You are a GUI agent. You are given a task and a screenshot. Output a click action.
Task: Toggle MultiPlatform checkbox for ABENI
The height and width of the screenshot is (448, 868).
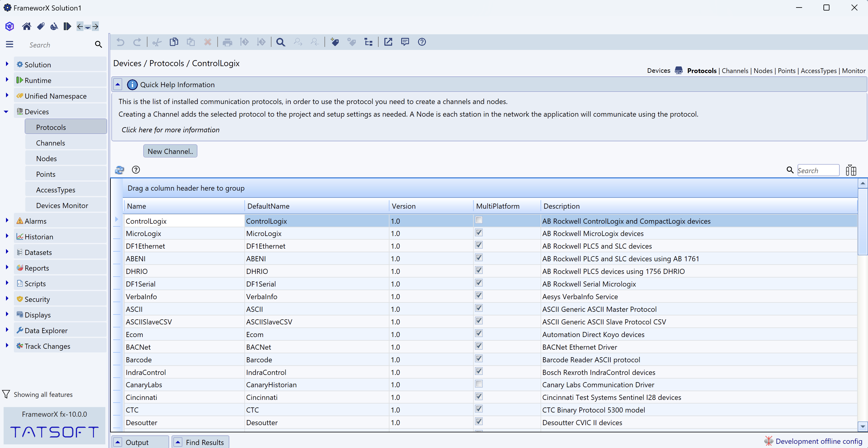click(479, 258)
